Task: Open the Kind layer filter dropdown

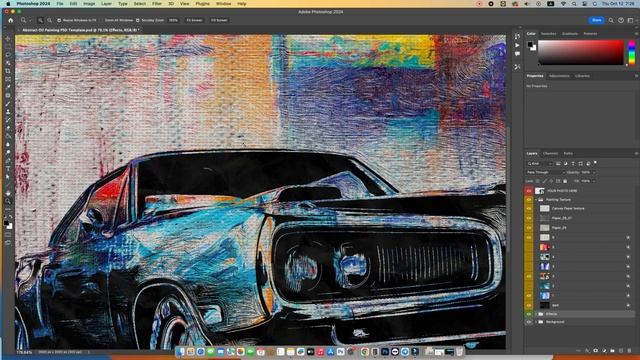Action: (540, 164)
